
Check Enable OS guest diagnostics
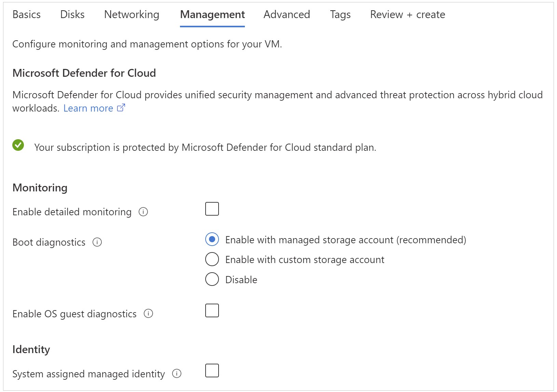point(212,310)
